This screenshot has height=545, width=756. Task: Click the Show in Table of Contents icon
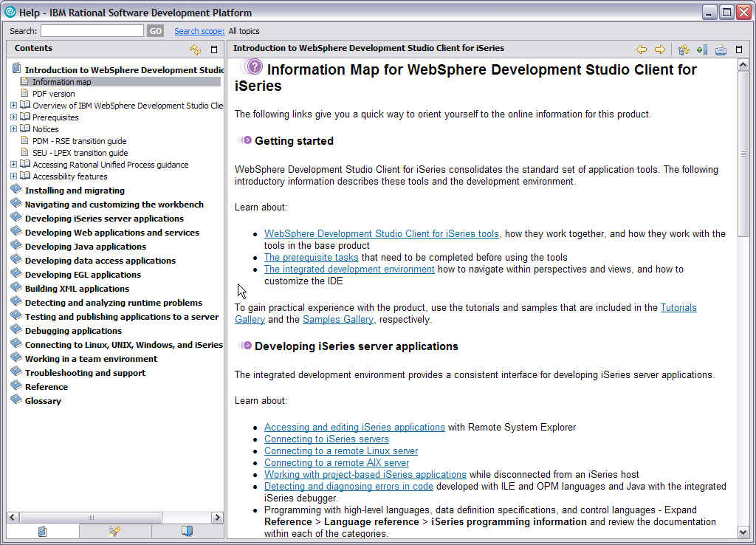684,49
